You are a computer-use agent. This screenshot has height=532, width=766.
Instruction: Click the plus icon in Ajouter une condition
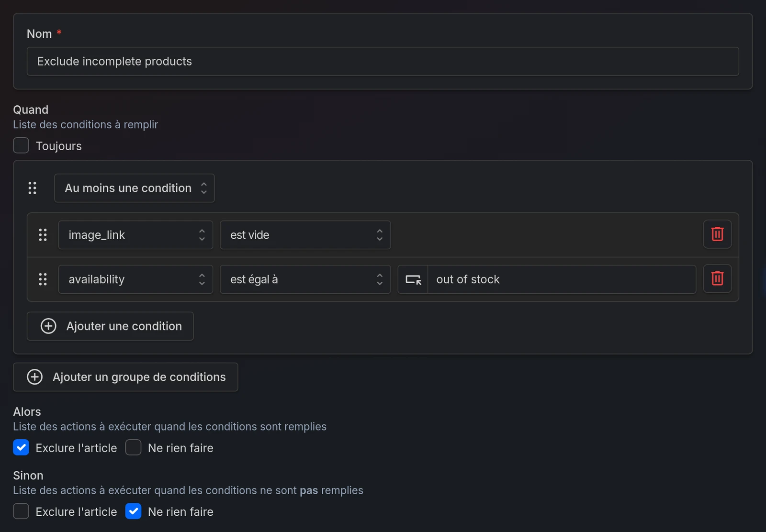coord(48,326)
